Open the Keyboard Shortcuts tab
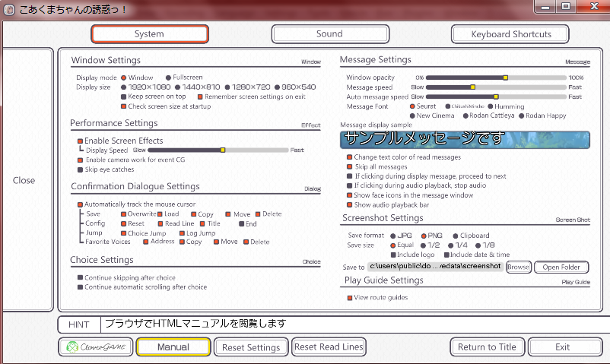610x364 pixels. 510,34
